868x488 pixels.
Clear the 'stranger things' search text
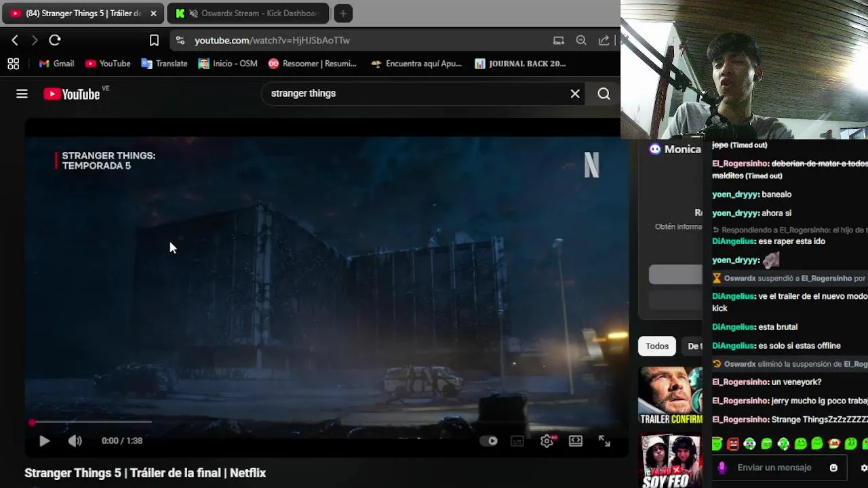pos(575,94)
